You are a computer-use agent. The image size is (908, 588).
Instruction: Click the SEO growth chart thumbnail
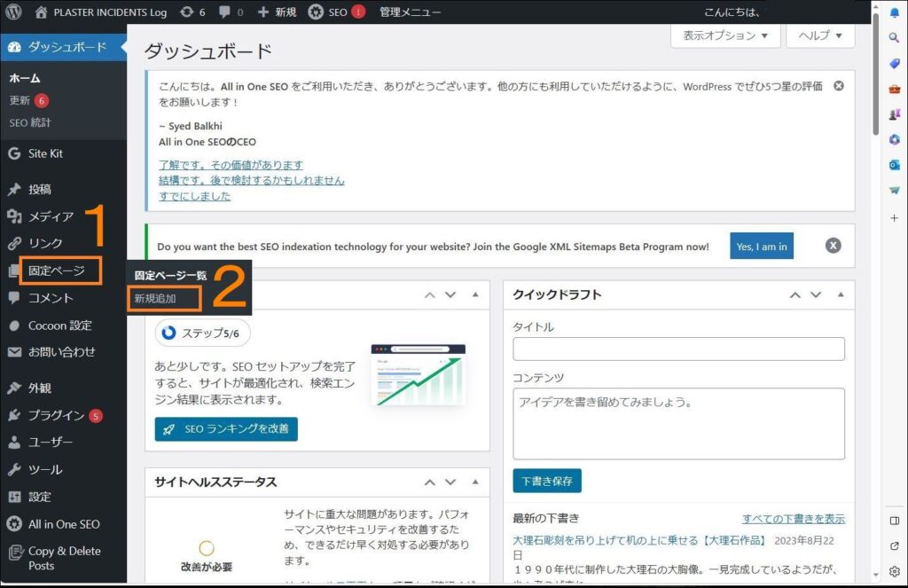pyautogui.click(x=419, y=375)
